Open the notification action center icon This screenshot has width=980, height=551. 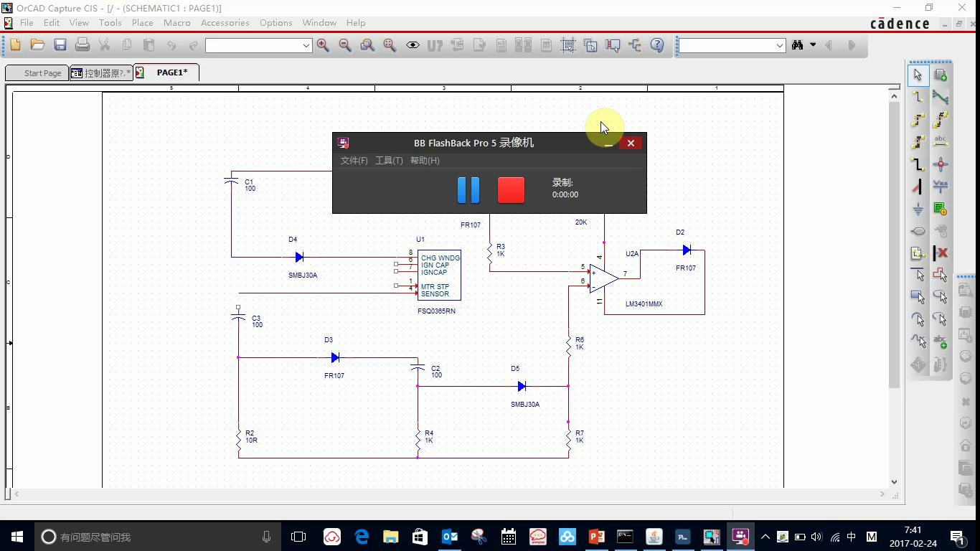pos(958,537)
